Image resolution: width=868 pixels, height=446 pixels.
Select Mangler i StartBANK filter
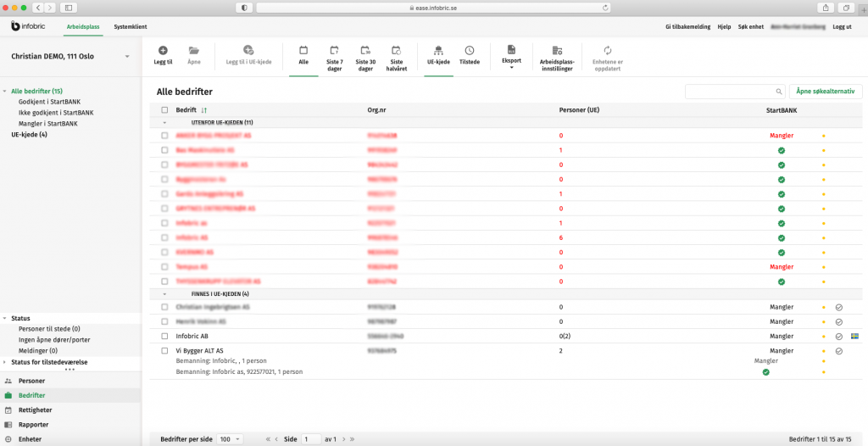pos(48,124)
